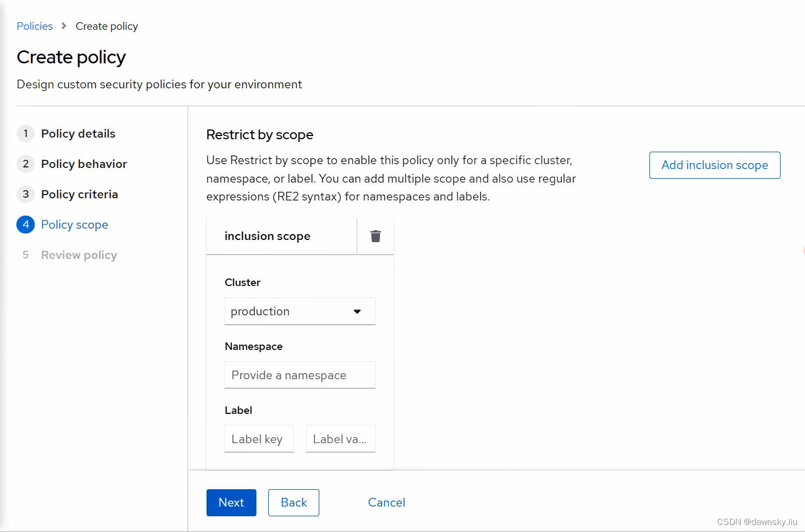Viewport: 805px width, 532px height.
Task: Click the 'Label' field label
Action: point(239,410)
